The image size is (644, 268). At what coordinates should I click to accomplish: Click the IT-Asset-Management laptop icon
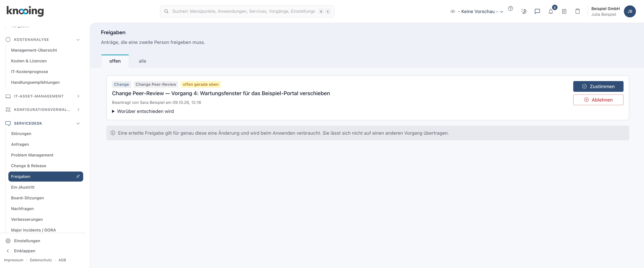[x=8, y=96]
